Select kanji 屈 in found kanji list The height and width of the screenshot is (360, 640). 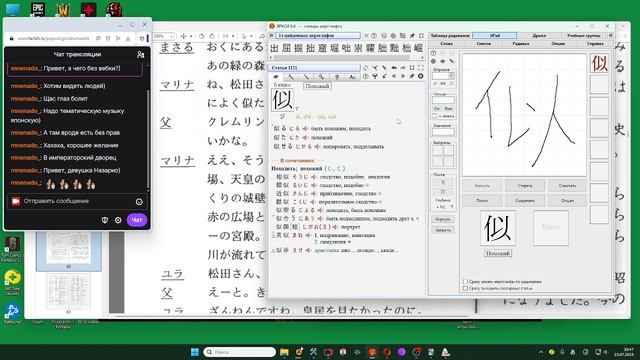[287, 48]
